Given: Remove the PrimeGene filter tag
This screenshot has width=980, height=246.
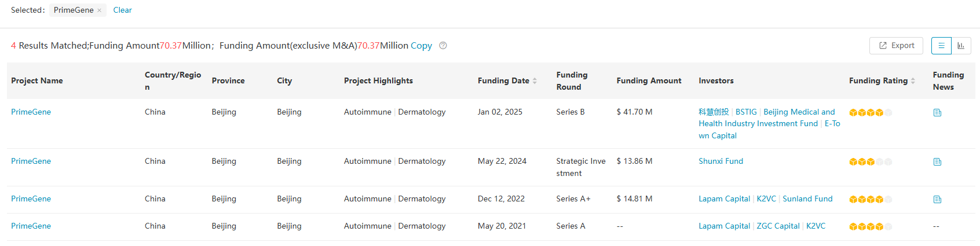Looking at the screenshot, I should point(99,10).
